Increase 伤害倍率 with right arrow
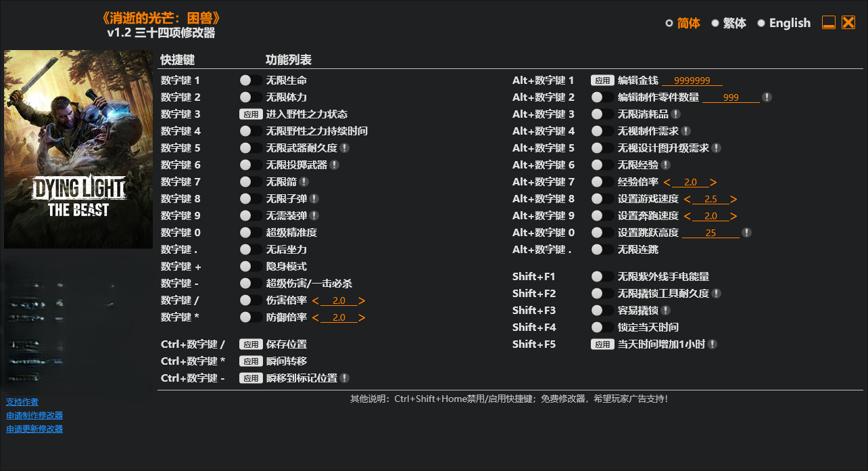 (x=362, y=300)
